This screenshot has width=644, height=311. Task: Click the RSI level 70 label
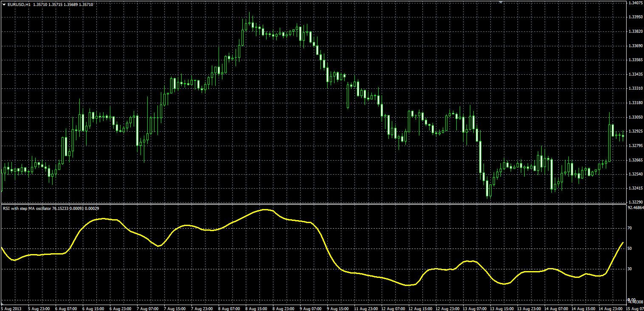click(x=630, y=228)
